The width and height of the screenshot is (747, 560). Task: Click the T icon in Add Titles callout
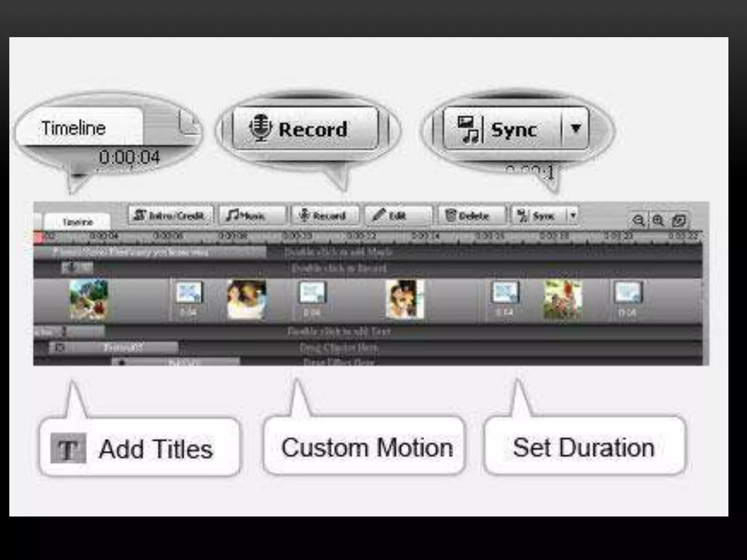68,448
